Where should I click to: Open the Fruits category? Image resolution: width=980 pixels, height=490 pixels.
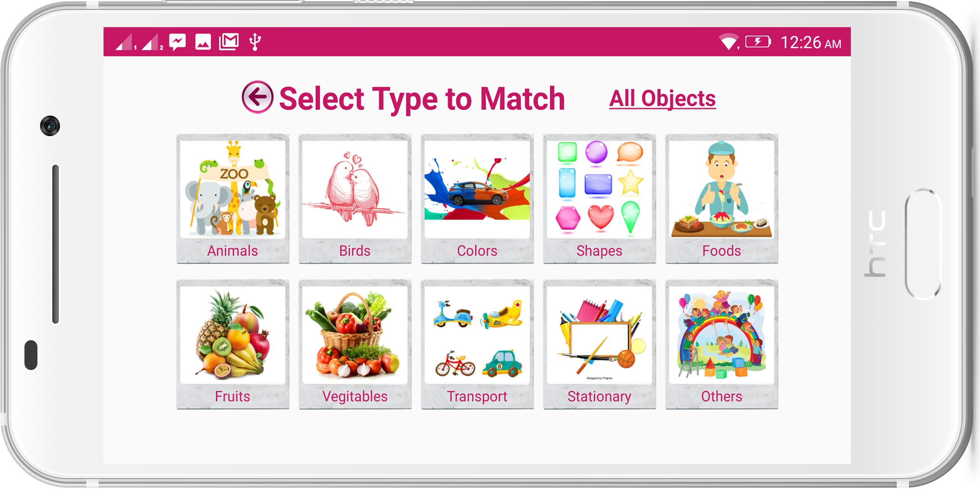pyautogui.click(x=233, y=344)
